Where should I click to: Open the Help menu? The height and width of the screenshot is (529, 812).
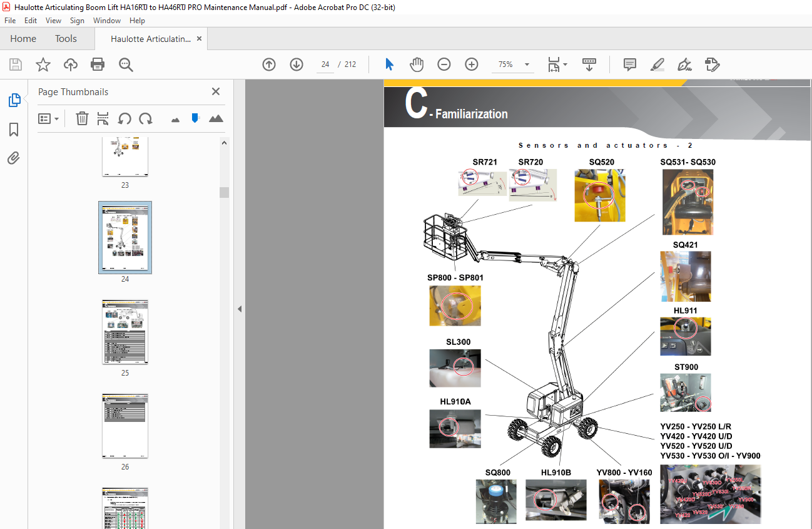137,21
